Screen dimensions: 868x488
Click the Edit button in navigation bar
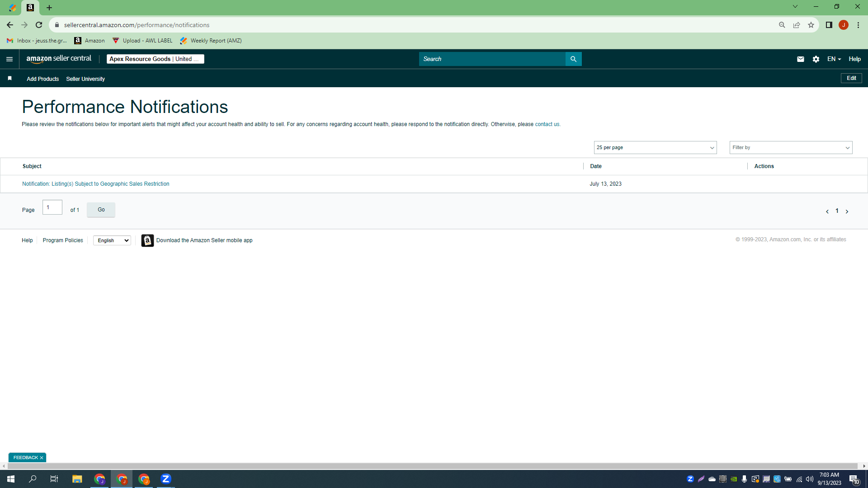(851, 78)
